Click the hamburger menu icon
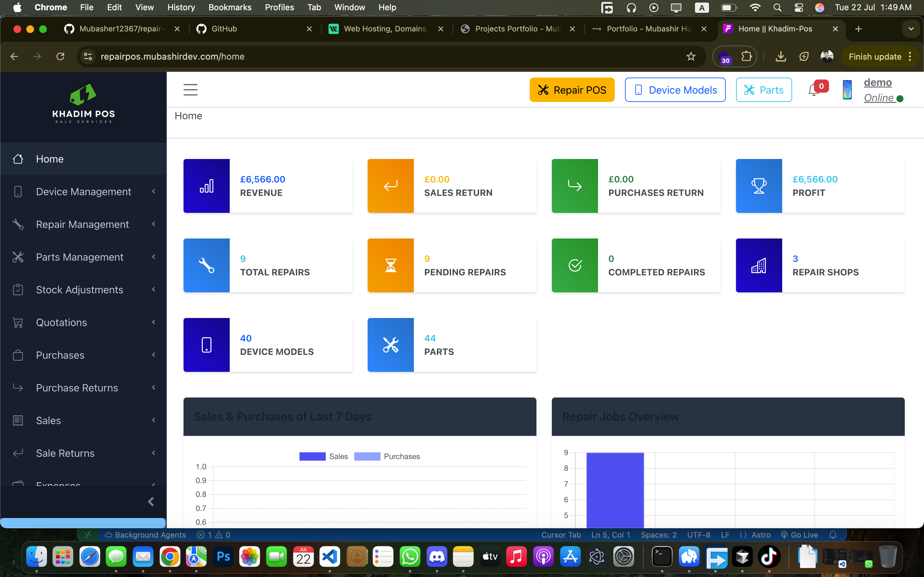 tap(191, 90)
